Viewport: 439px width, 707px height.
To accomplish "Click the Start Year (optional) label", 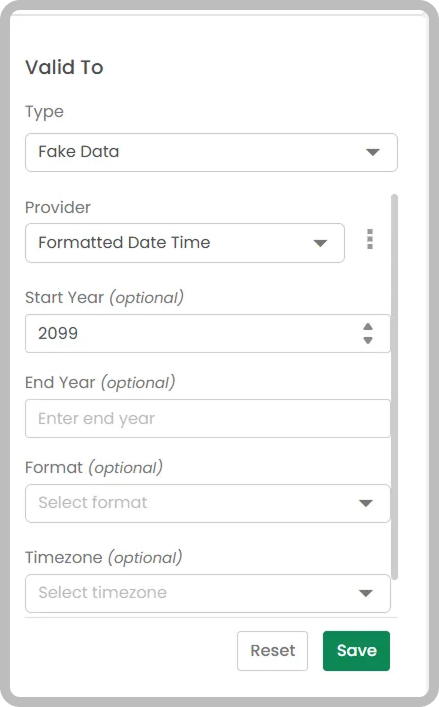I will pos(105,298).
